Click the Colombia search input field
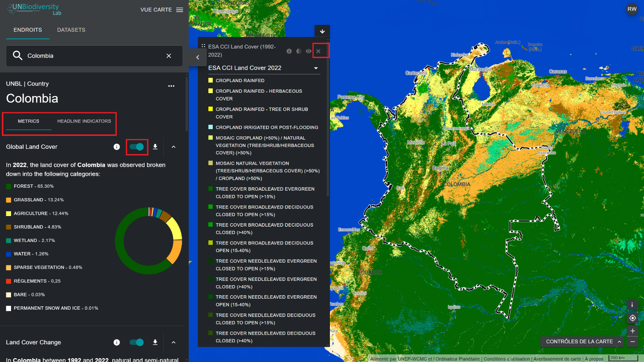Viewport: 644px width, 362px height. (91, 56)
